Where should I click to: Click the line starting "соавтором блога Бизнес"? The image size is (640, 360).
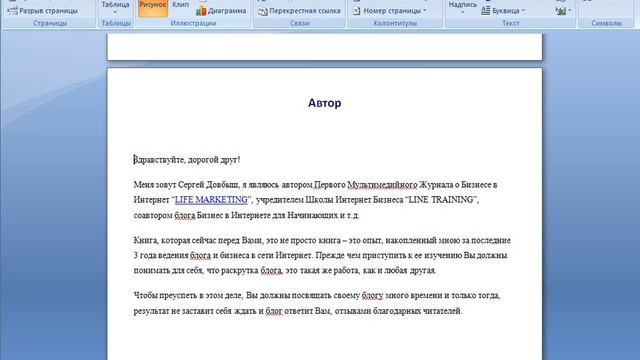coord(247,215)
